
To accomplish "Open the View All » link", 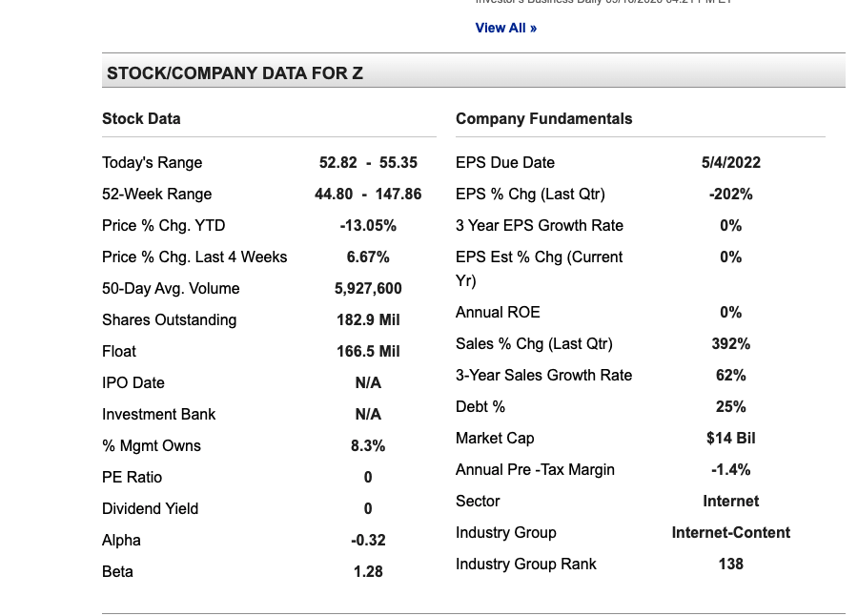I will pyautogui.click(x=505, y=28).
